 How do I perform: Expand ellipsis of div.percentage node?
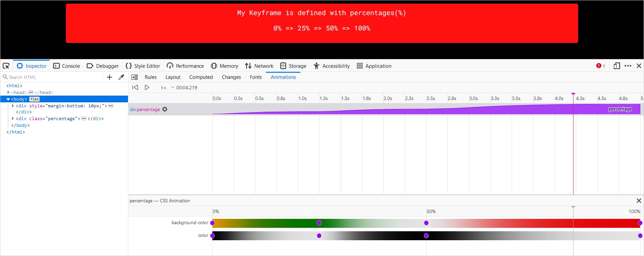(x=84, y=118)
